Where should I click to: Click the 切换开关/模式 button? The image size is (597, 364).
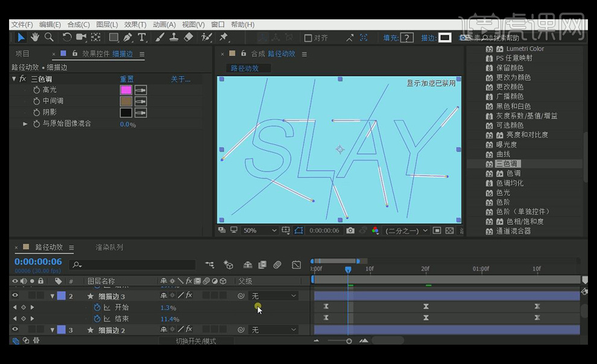195,341
